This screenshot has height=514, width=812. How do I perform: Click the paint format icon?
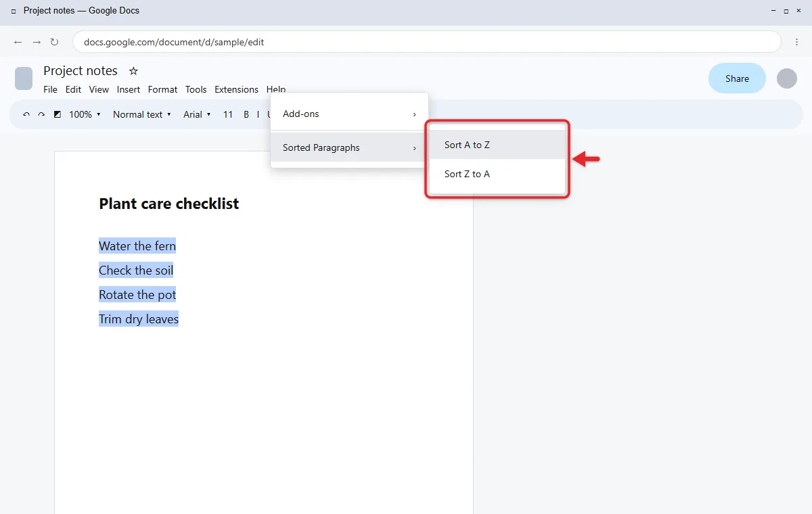[57, 114]
